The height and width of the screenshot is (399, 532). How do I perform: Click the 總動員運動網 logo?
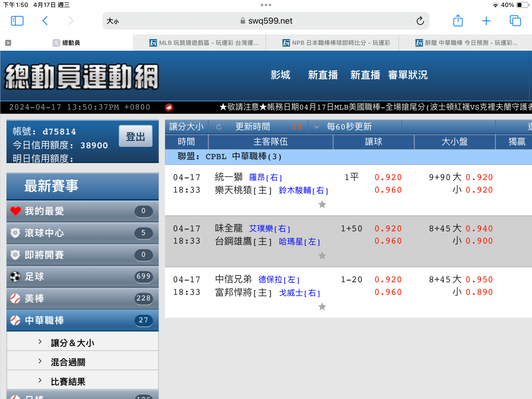[82, 77]
